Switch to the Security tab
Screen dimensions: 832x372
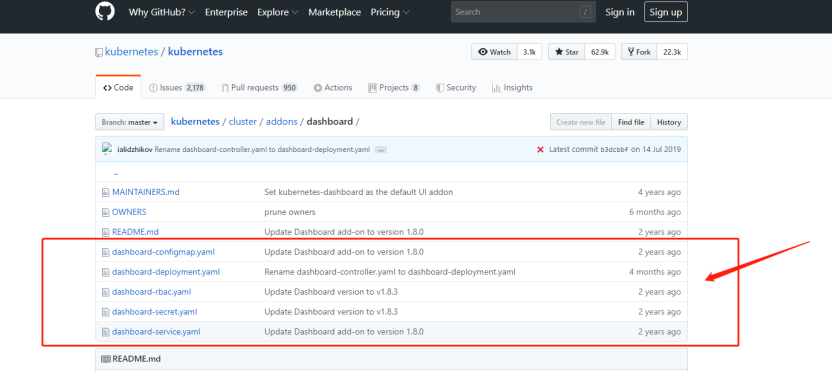456,88
